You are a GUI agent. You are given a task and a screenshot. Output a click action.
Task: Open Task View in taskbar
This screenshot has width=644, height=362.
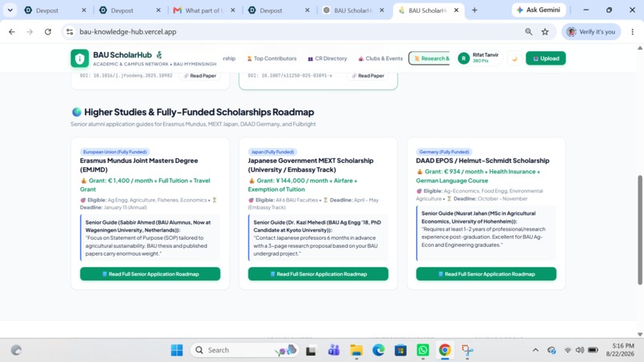[311, 350]
